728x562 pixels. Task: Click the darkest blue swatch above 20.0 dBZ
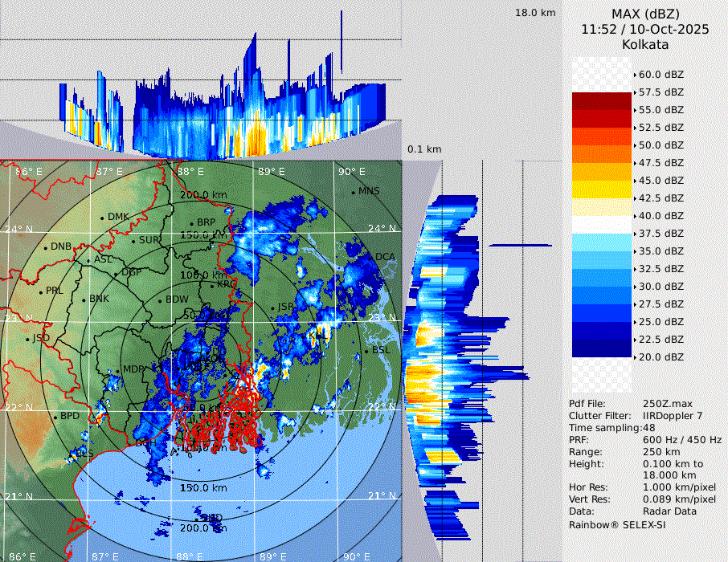tap(602, 348)
